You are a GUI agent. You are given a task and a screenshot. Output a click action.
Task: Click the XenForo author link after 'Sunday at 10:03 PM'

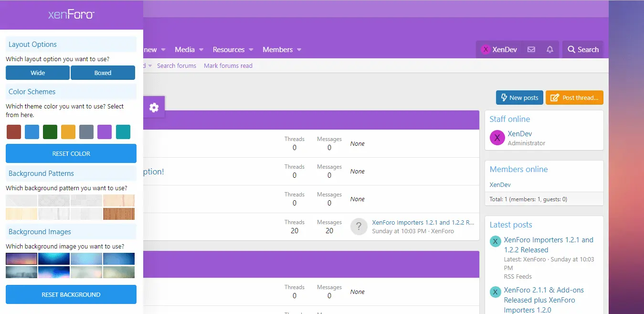[443, 231]
